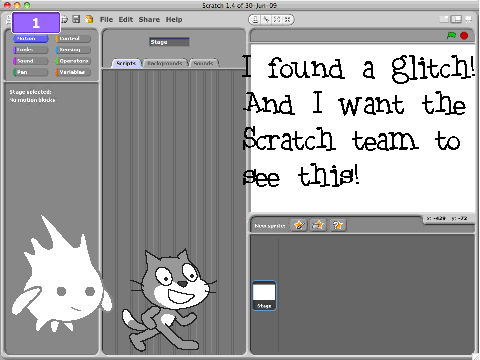Select the Shrink sprite tool

pyautogui.click(x=287, y=20)
